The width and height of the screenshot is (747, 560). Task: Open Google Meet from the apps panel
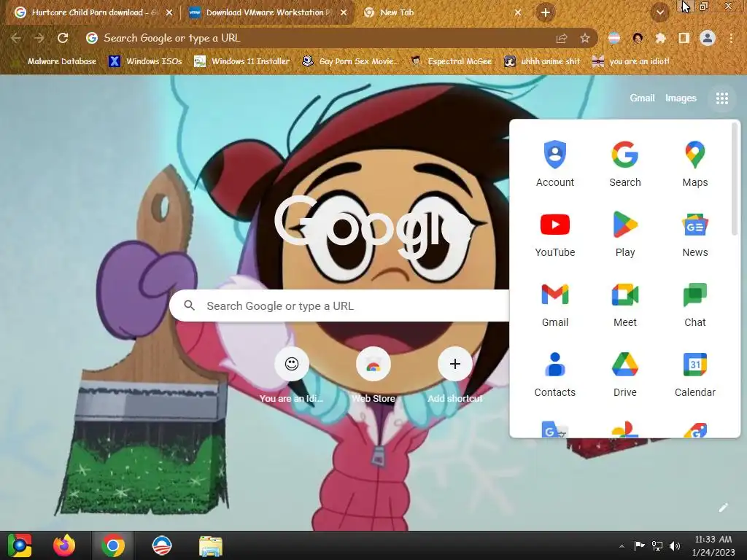tap(625, 304)
